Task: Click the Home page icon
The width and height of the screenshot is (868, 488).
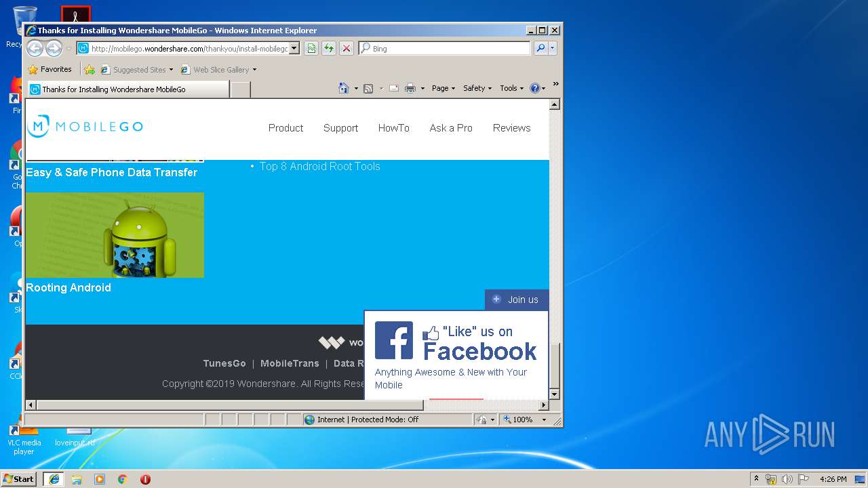Action: [344, 88]
